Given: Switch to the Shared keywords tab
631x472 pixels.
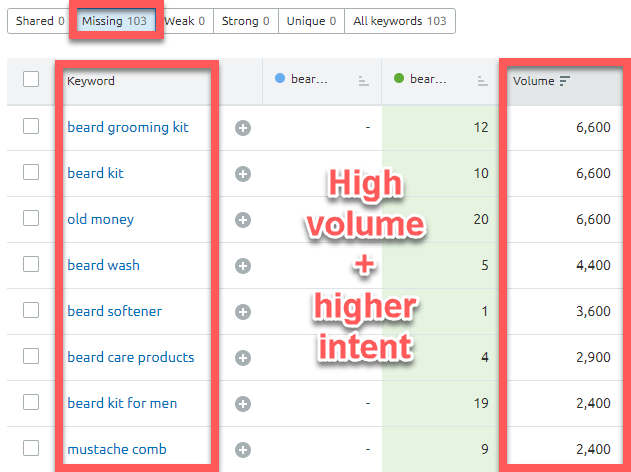Looking at the screenshot, I should [40, 21].
